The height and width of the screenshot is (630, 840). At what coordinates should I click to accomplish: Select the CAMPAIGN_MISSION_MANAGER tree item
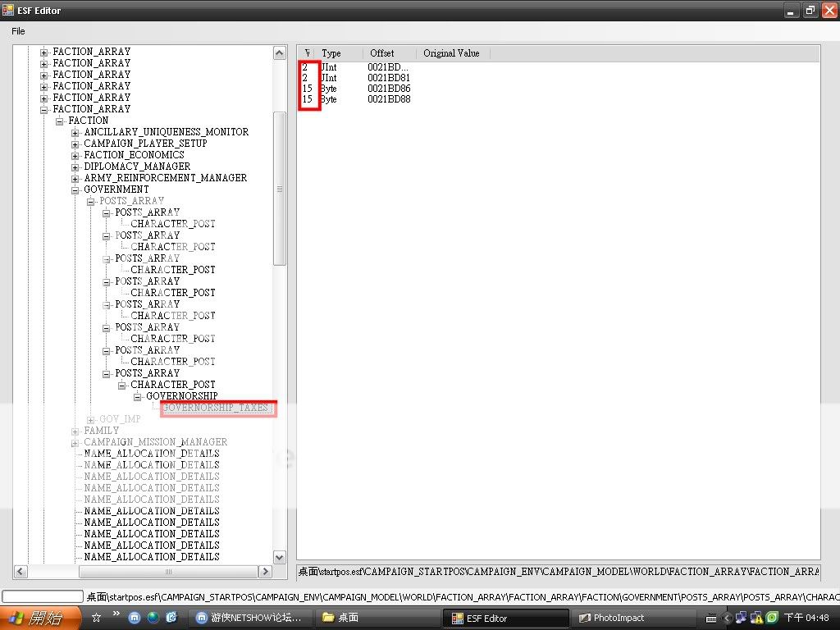pyautogui.click(x=155, y=442)
